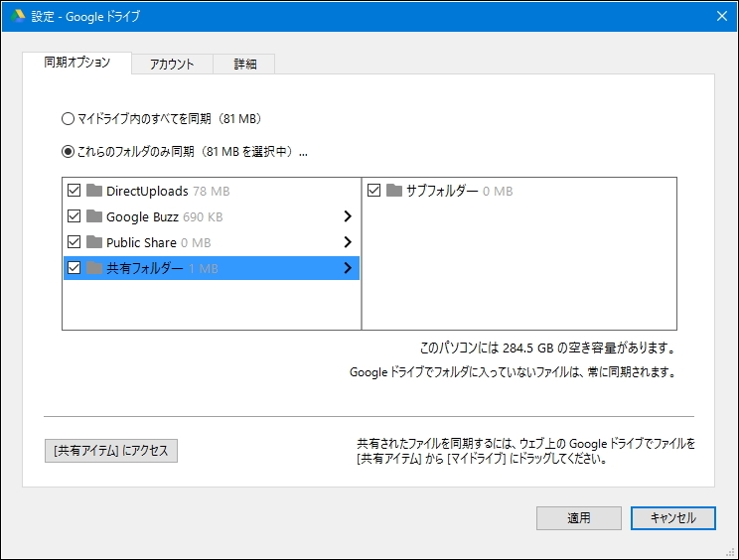
Task: Expand the 共有フォルダー chevron arrow
Action: pyautogui.click(x=348, y=268)
